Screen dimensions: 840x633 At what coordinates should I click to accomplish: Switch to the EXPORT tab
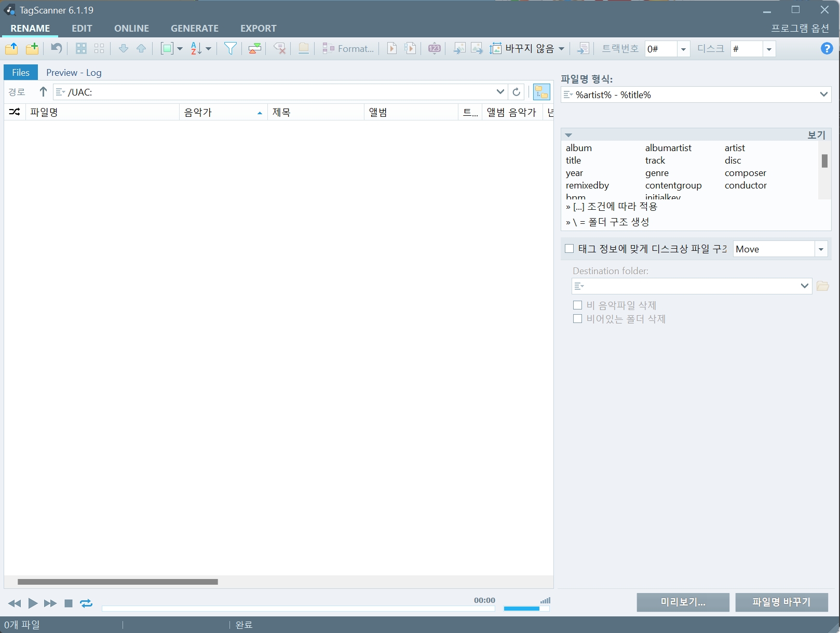(258, 29)
